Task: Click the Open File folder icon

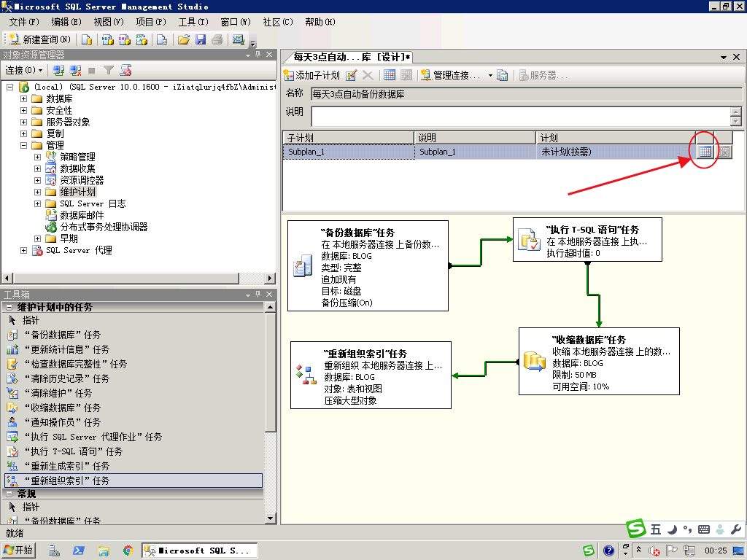Action: point(183,39)
